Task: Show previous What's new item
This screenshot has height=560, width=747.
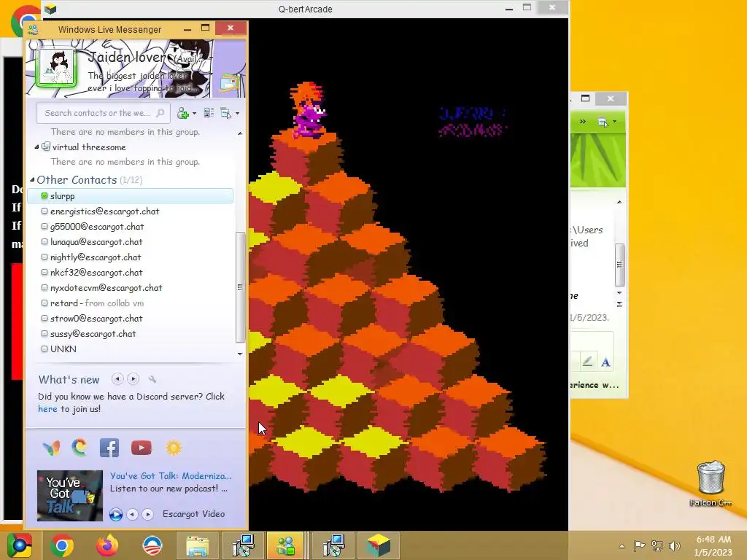Action: coord(117,379)
